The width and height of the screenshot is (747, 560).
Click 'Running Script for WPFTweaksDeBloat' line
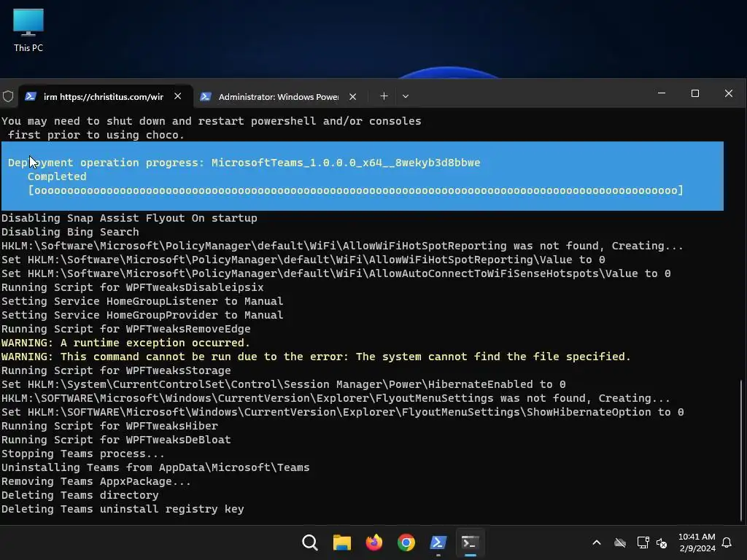pos(116,440)
